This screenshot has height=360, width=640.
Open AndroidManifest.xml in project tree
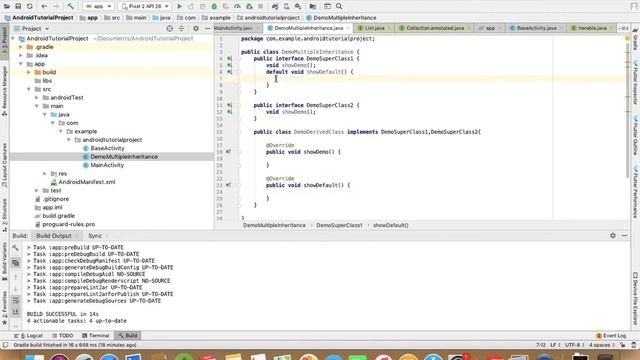point(87,182)
